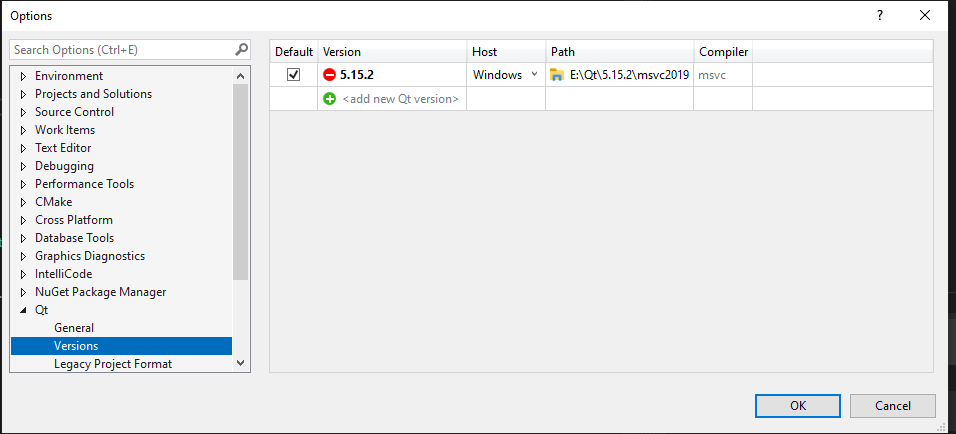Image resolution: width=956 pixels, height=434 pixels.
Task: Select the General item under Qt
Action: [x=74, y=328]
